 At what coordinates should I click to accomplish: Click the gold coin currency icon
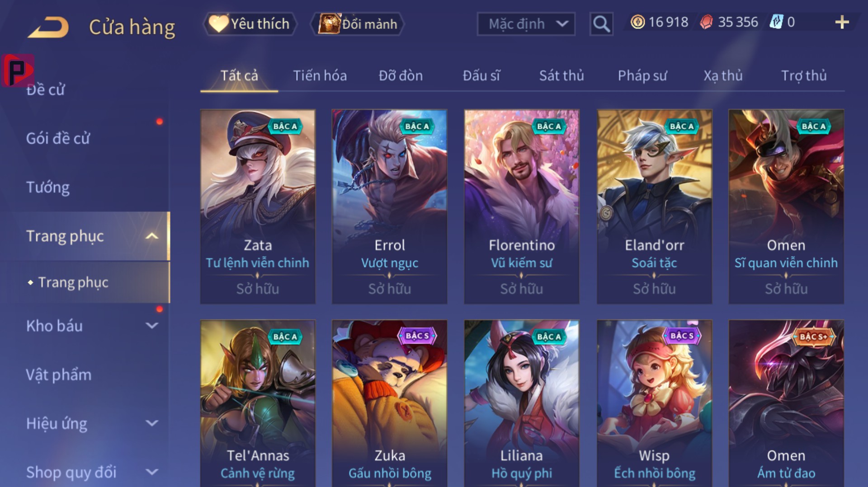click(637, 22)
